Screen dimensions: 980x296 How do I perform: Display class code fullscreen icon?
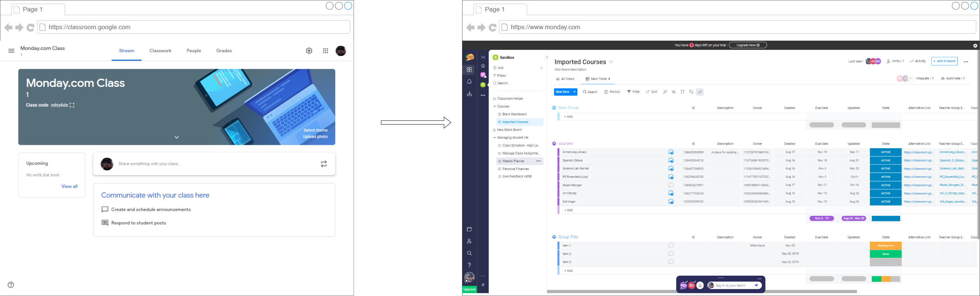coord(72,105)
